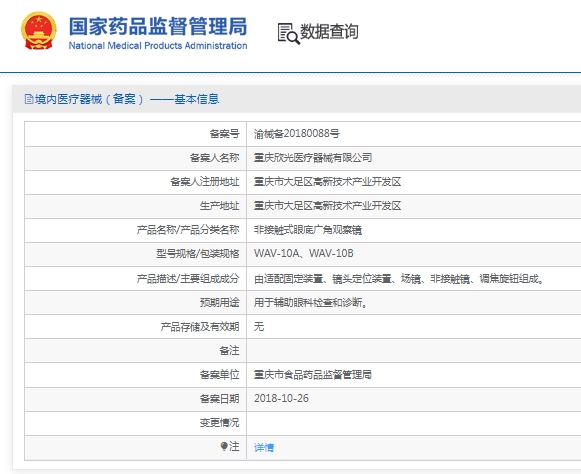Click the 备案人注册地址 label
Image resolution: width=581 pixels, height=474 pixels.
pyautogui.click(x=205, y=182)
